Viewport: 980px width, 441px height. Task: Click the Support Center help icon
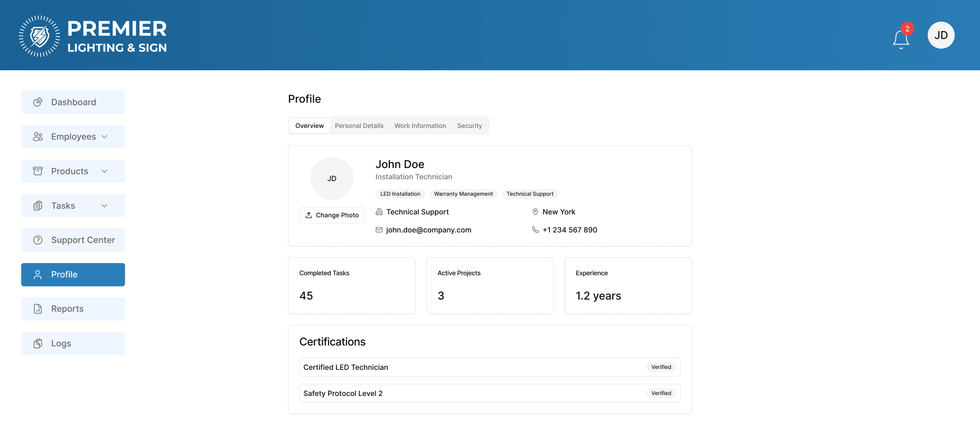pyautogui.click(x=38, y=240)
